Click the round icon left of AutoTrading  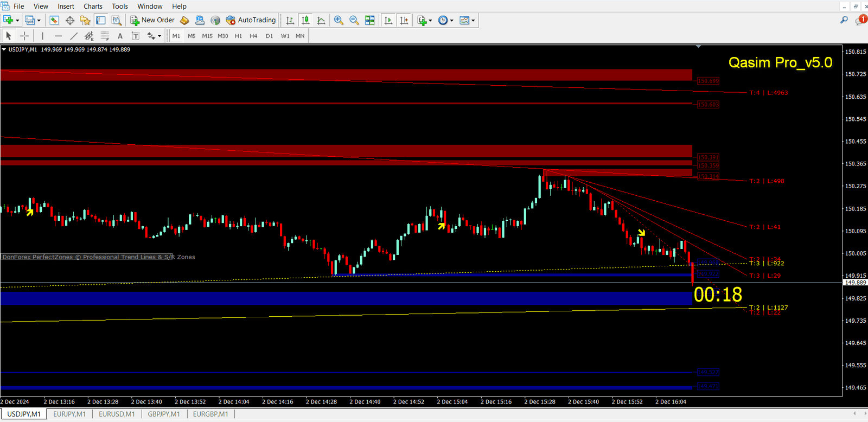coord(215,20)
